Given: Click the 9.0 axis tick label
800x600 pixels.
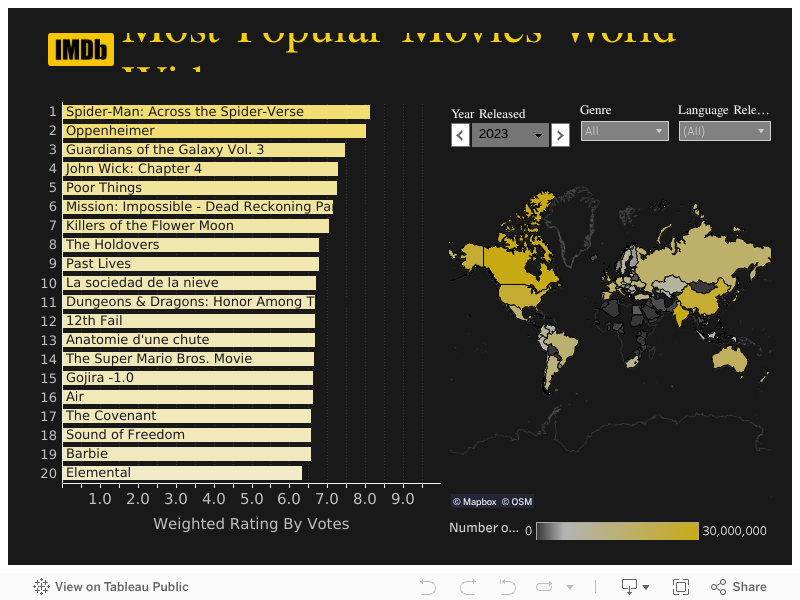Looking at the screenshot, I should (x=403, y=499).
